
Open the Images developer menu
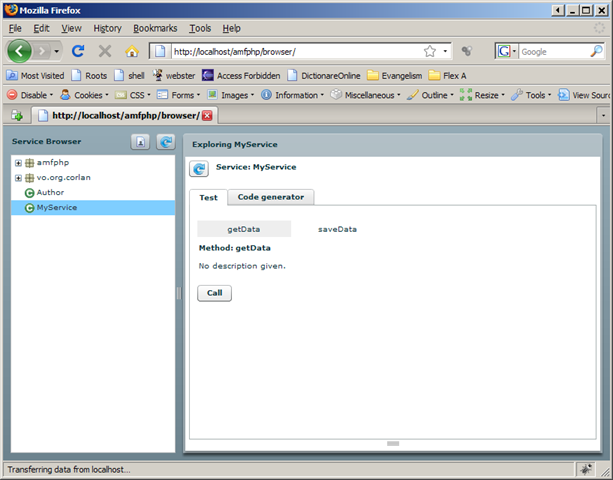(x=230, y=95)
